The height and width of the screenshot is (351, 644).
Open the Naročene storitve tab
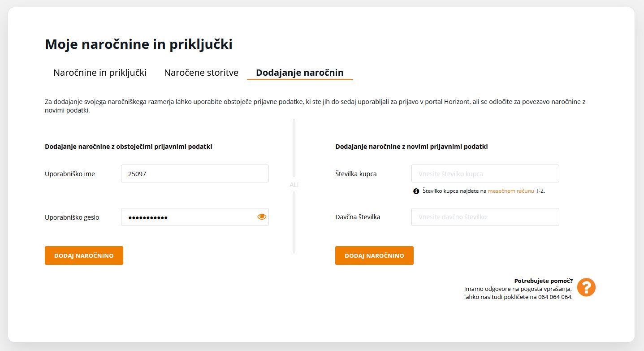point(201,73)
